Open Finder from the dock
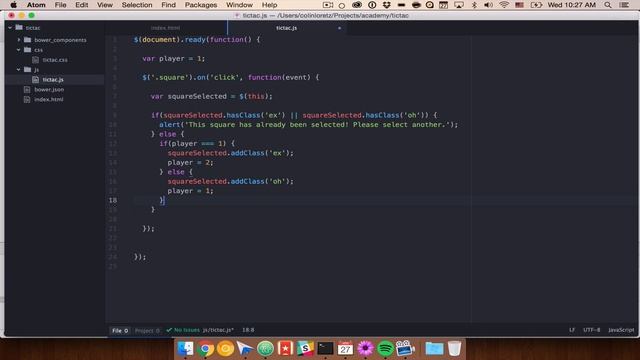The height and width of the screenshot is (360, 640). (185, 349)
